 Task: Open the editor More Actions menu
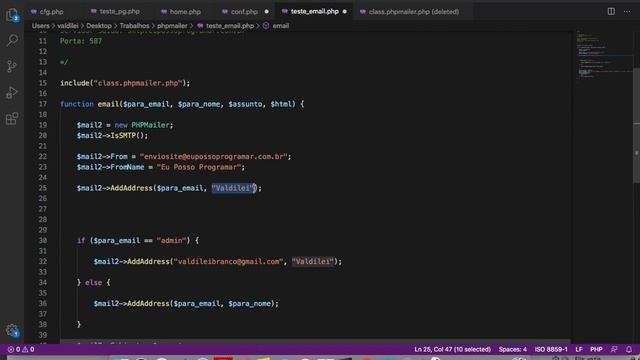pos(627,11)
